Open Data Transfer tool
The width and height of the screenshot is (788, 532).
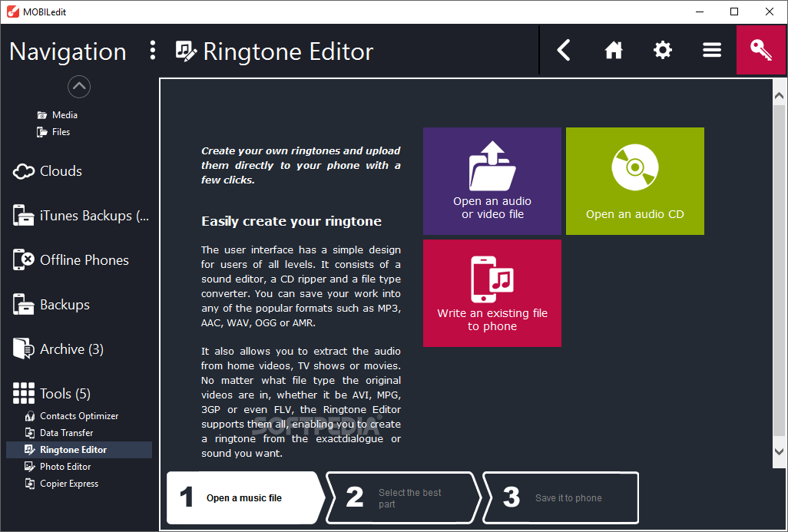66,433
